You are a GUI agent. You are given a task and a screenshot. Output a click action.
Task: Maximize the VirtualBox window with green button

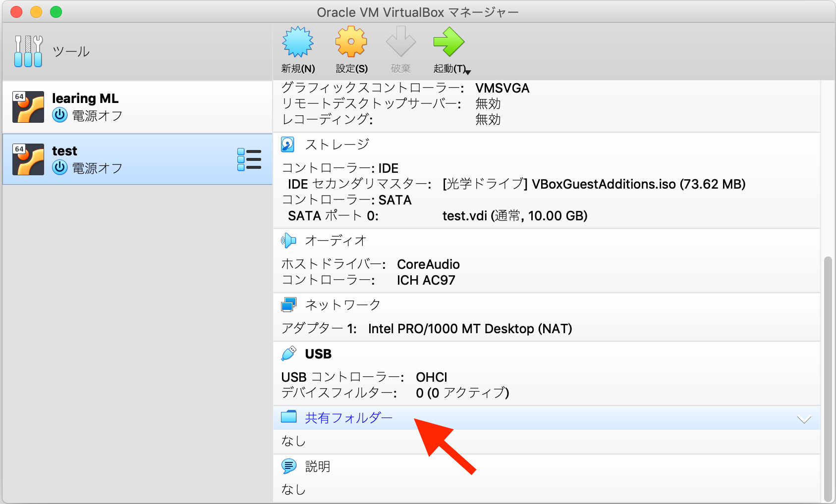[x=56, y=12]
